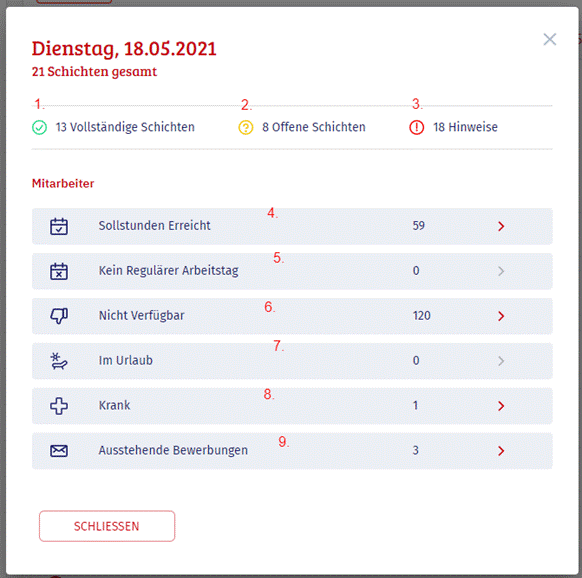The width and height of the screenshot is (582, 578).
Task: Click the value 120 in Nicht Verfügbar row
Action: (x=422, y=316)
